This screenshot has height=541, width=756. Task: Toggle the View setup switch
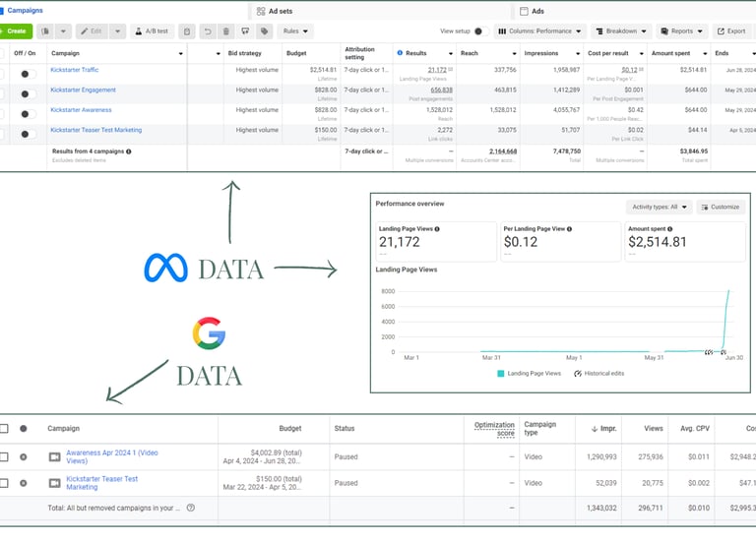coord(480,31)
